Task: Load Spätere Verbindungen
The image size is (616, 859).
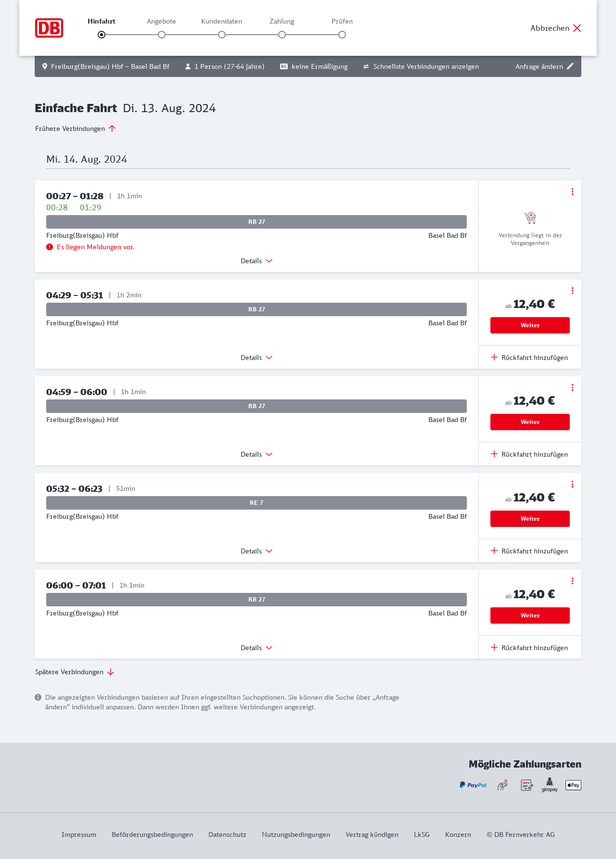Action: click(75, 672)
